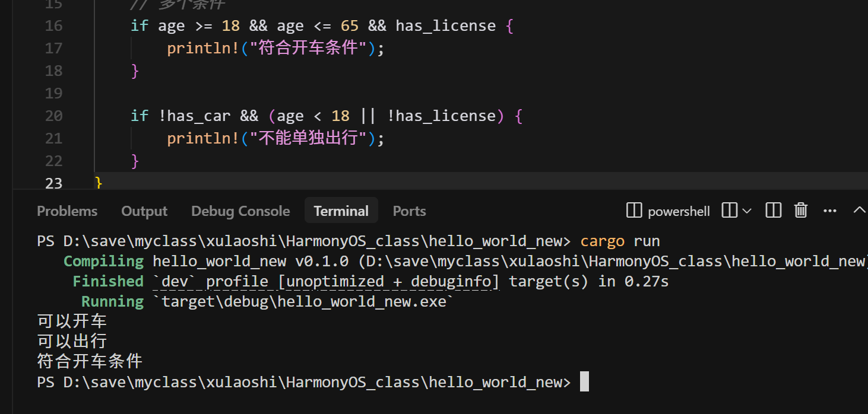Click the "符合开车条件" terminal output line
Image resolution: width=868 pixels, height=414 pixels.
[x=90, y=361]
